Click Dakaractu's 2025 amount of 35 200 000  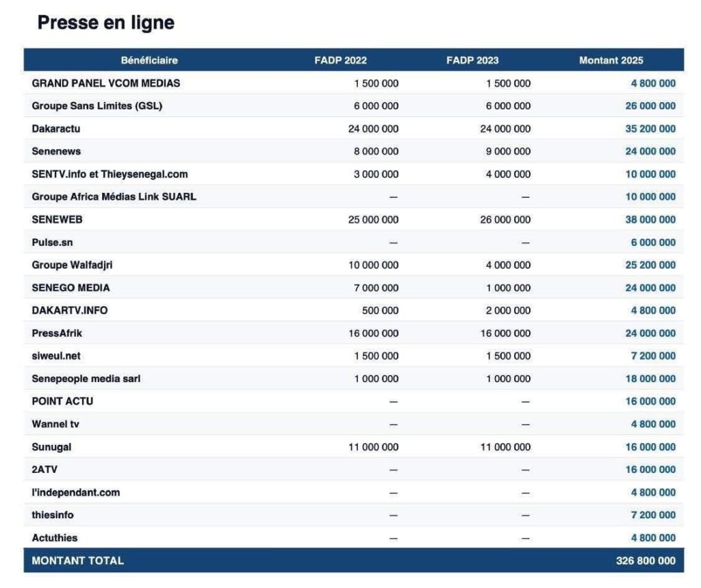[650, 129]
